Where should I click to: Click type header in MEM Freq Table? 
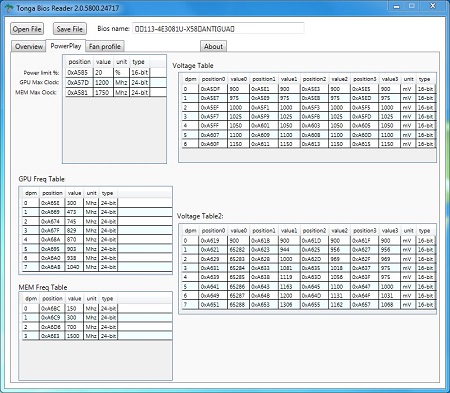[x=108, y=298]
